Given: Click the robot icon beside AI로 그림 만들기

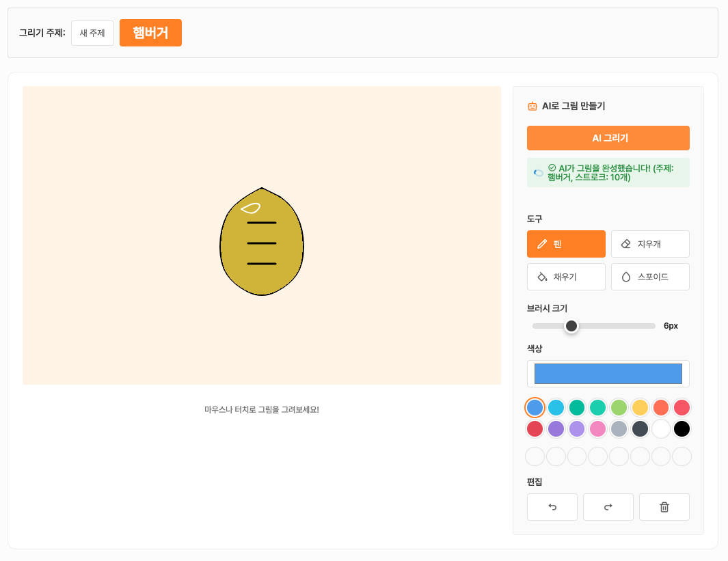Looking at the screenshot, I should tap(532, 106).
